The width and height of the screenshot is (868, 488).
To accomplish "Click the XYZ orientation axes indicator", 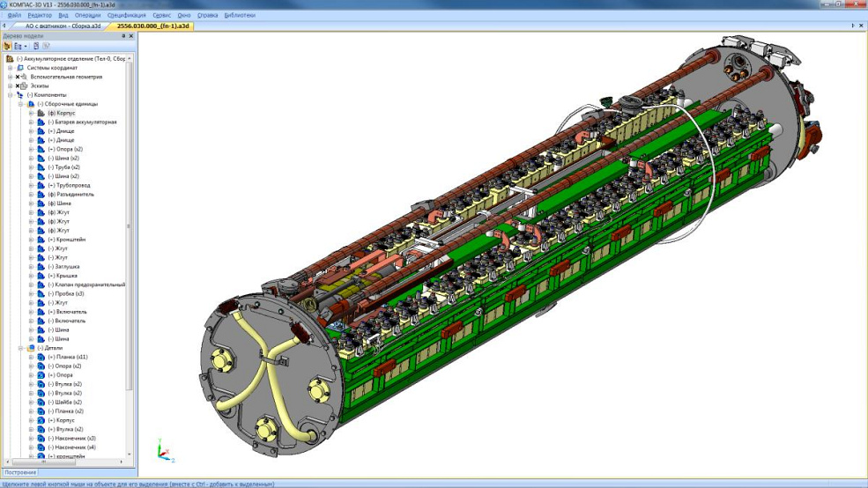I will point(164,453).
